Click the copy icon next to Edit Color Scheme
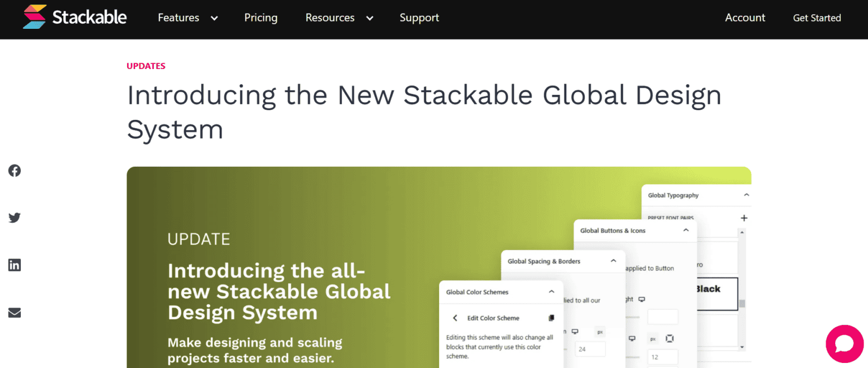 pyautogui.click(x=552, y=318)
